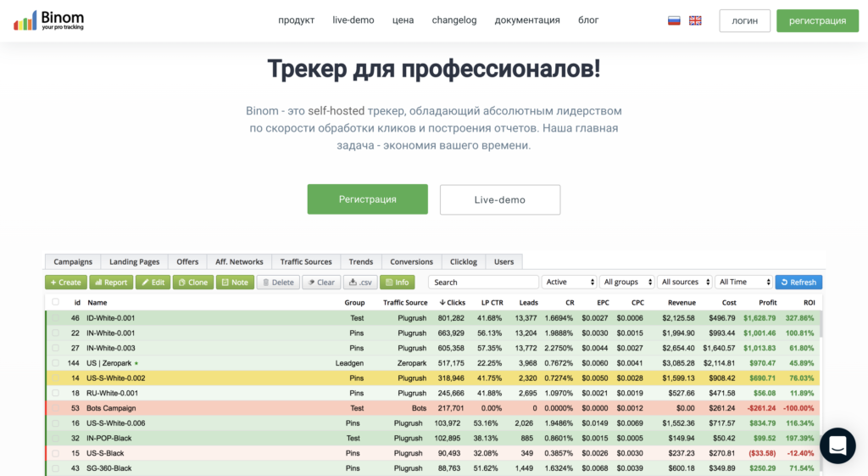Check the box for RU-White-0.001 row
The width and height of the screenshot is (868, 476).
tap(55, 393)
